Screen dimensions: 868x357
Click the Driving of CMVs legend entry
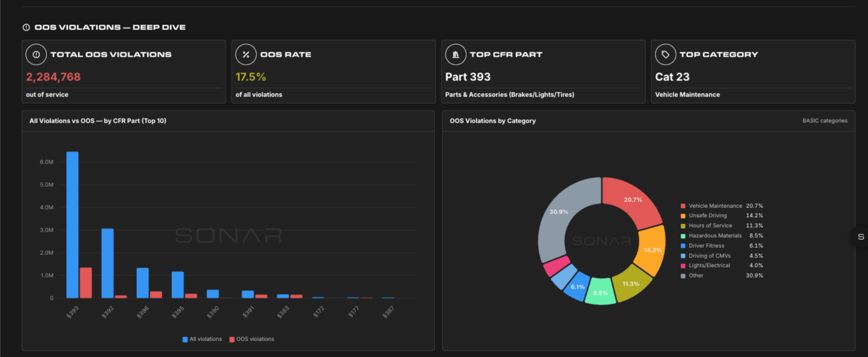click(722, 256)
